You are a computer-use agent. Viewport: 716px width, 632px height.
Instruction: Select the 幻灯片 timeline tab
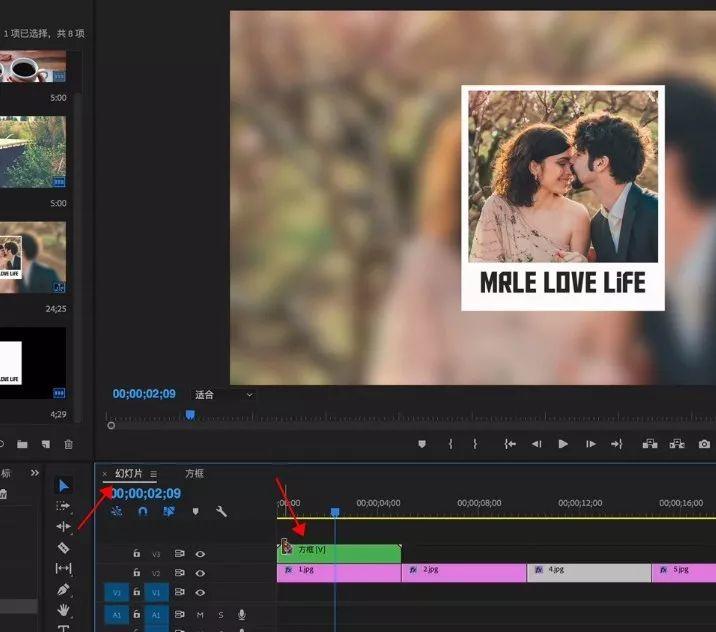(129, 474)
